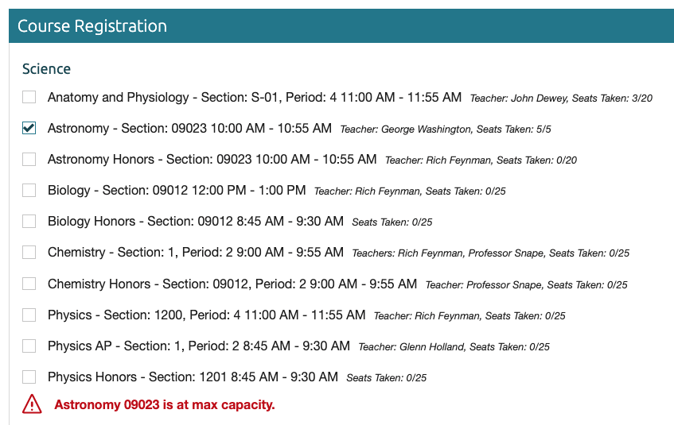
Task: Click the Physics AP course label text
Action: pyautogui.click(x=199, y=346)
